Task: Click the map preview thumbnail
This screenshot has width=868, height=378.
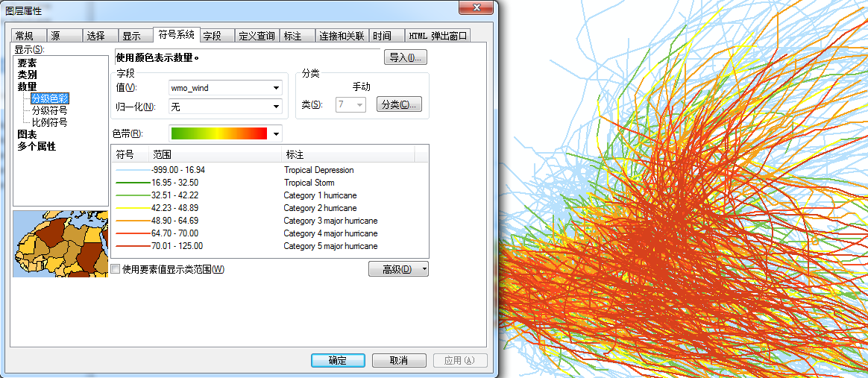Action: coord(60,244)
